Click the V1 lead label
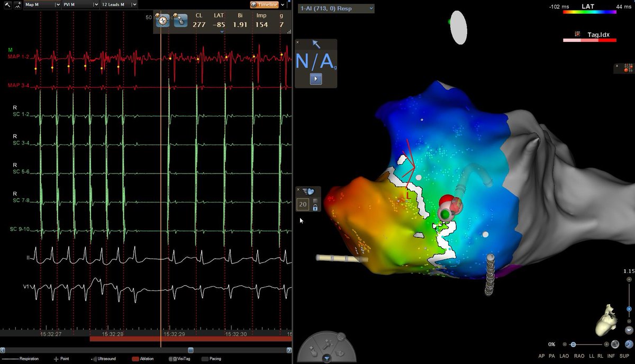The width and height of the screenshot is (635, 364). point(25,286)
